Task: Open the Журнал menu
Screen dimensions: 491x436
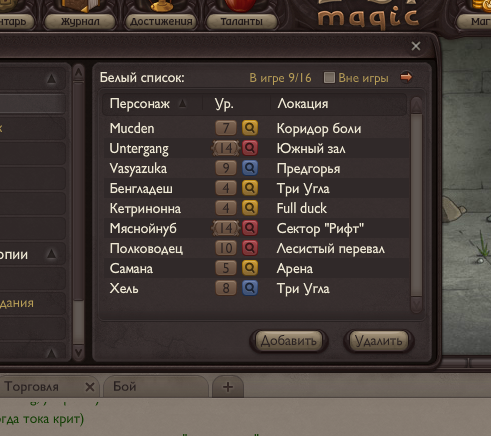Action: pyautogui.click(x=80, y=21)
